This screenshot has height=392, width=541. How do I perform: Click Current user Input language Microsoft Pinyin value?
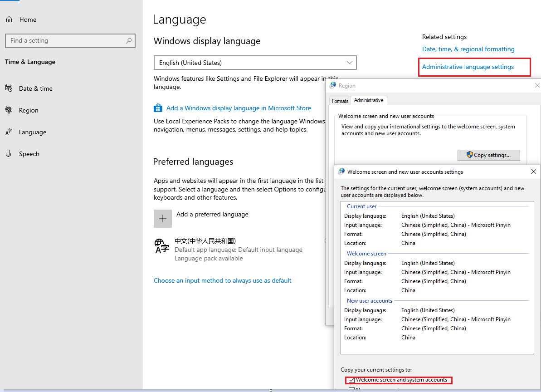(456, 225)
